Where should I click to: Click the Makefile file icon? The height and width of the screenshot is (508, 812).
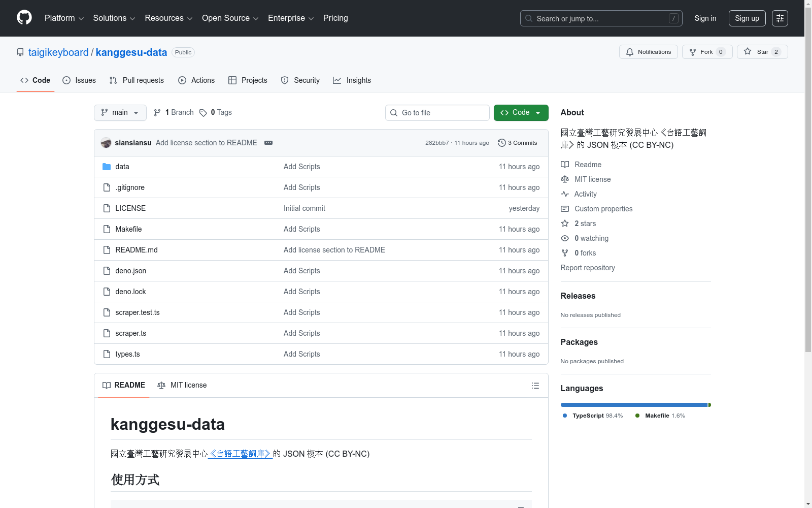click(x=107, y=229)
